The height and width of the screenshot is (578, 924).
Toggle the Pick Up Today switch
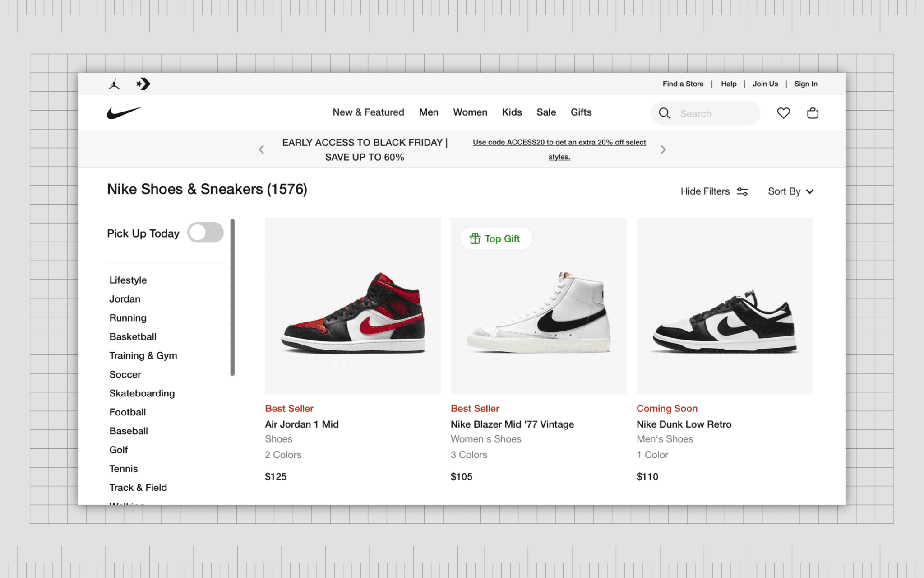pos(206,233)
